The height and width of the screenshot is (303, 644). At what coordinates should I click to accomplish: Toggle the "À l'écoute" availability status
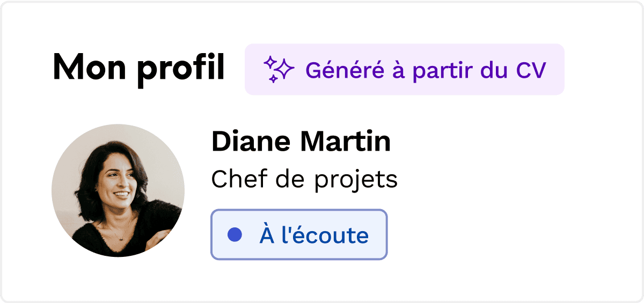(x=299, y=235)
